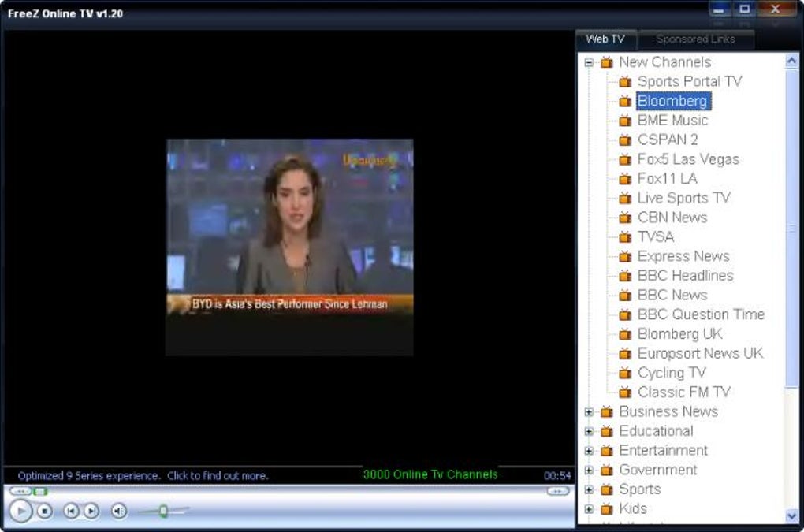
Task: Choose the Fox5 Las Vegas channel
Action: 689,159
